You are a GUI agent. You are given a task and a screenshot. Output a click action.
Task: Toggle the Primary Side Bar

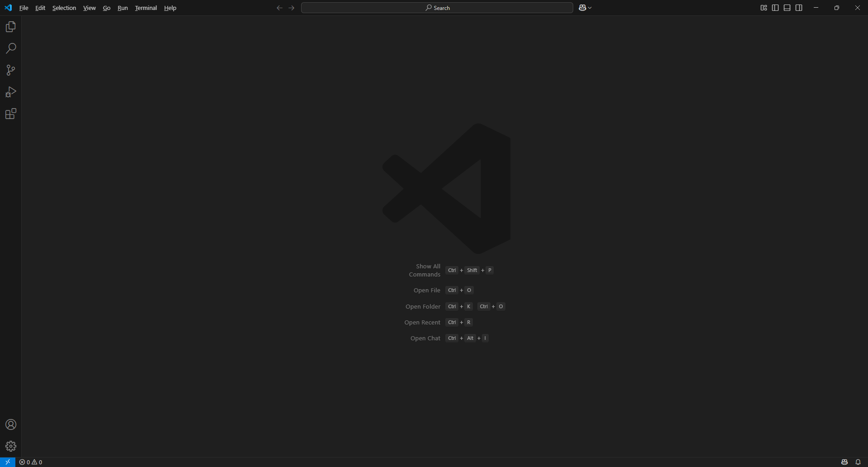tap(775, 8)
